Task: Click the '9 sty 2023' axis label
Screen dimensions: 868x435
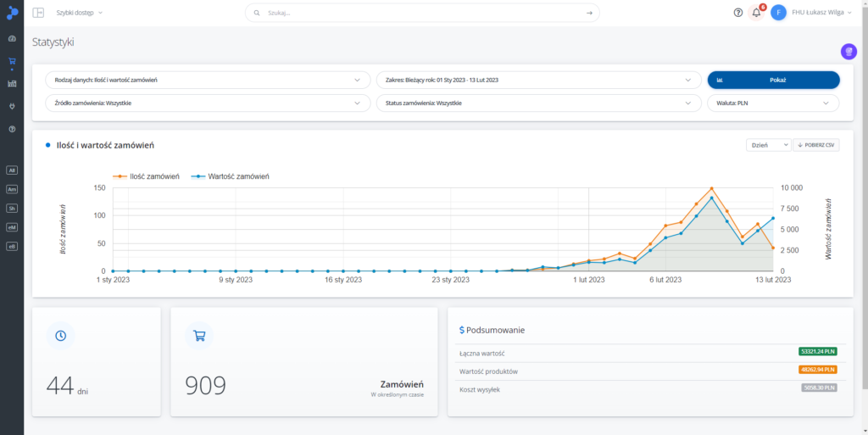Action: 236,280
